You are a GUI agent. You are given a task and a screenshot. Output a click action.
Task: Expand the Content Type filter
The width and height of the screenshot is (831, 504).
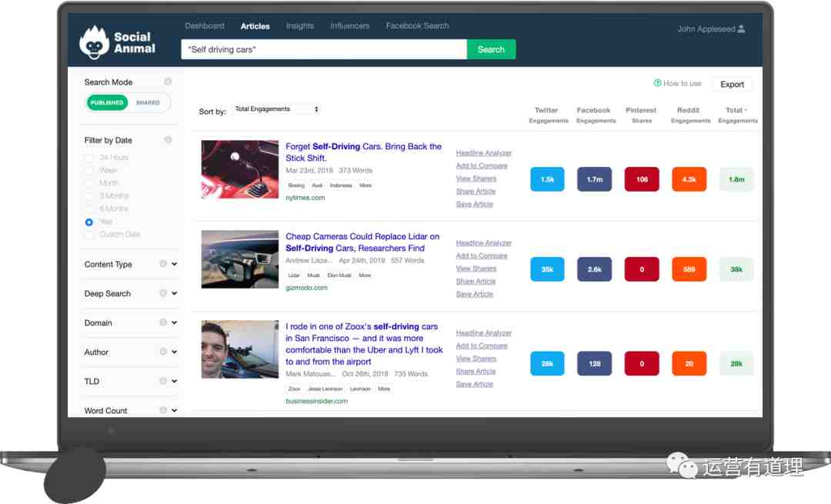point(175,264)
